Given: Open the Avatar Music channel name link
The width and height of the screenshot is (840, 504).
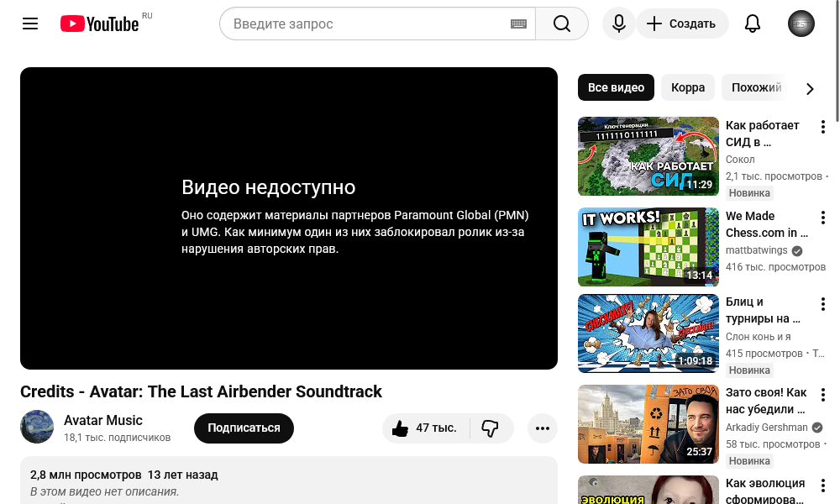Looking at the screenshot, I should pos(102,421).
